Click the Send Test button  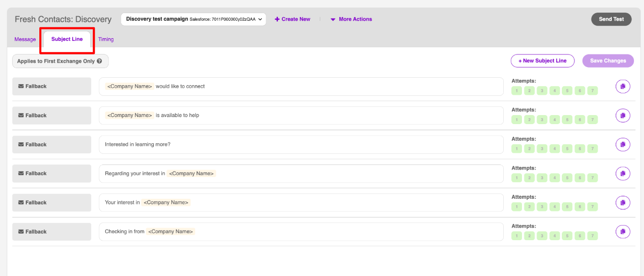point(611,19)
